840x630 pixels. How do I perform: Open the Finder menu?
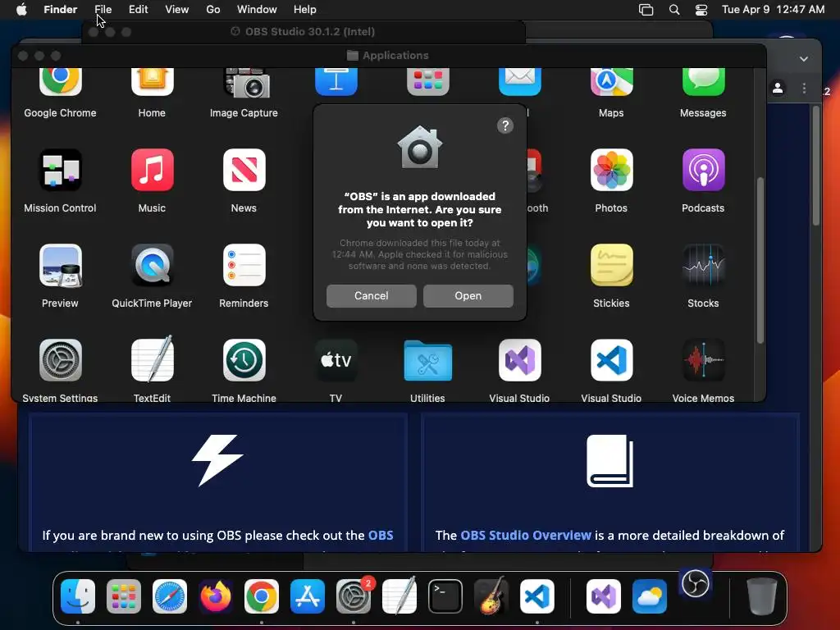61,10
